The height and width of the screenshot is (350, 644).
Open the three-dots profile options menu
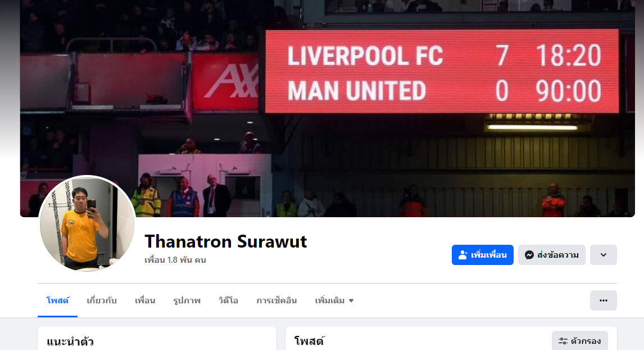(604, 300)
